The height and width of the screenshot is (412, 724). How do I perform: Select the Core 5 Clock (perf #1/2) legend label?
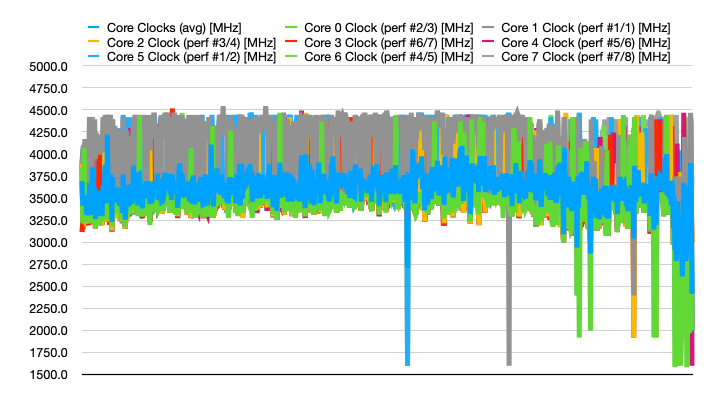pyautogui.click(x=177, y=57)
